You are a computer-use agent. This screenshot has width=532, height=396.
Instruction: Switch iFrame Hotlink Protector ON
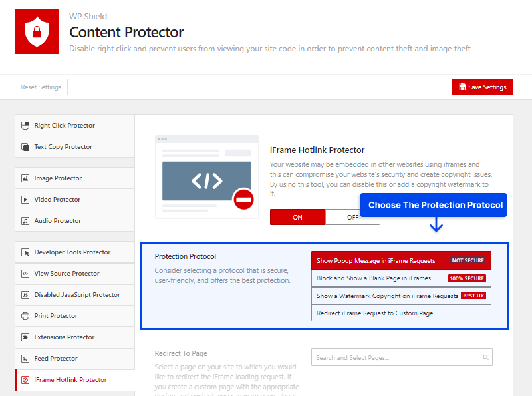coord(297,217)
